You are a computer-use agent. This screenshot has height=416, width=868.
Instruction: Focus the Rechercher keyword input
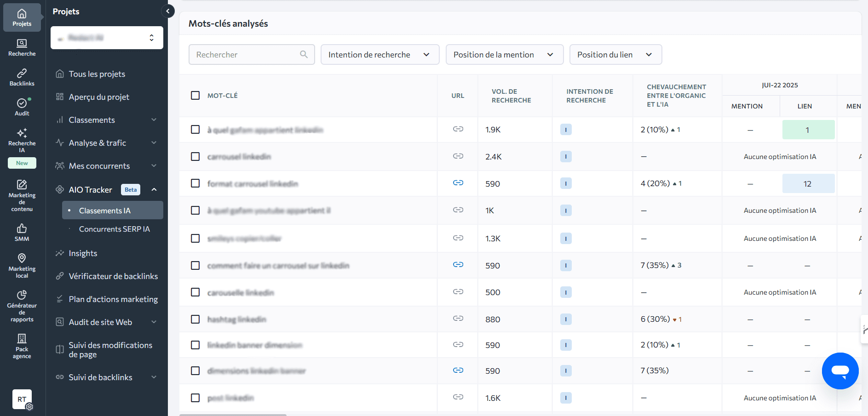[252, 54]
